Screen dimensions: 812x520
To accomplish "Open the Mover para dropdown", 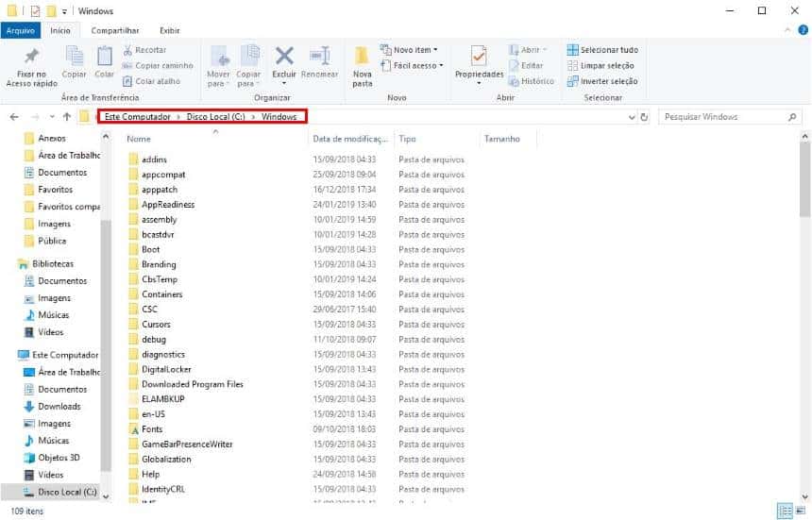I will click(x=218, y=78).
